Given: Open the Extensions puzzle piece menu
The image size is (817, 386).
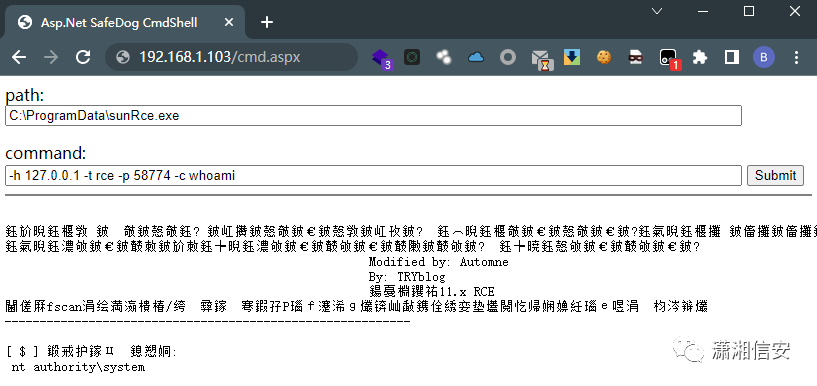Looking at the screenshot, I should [x=700, y=57].
